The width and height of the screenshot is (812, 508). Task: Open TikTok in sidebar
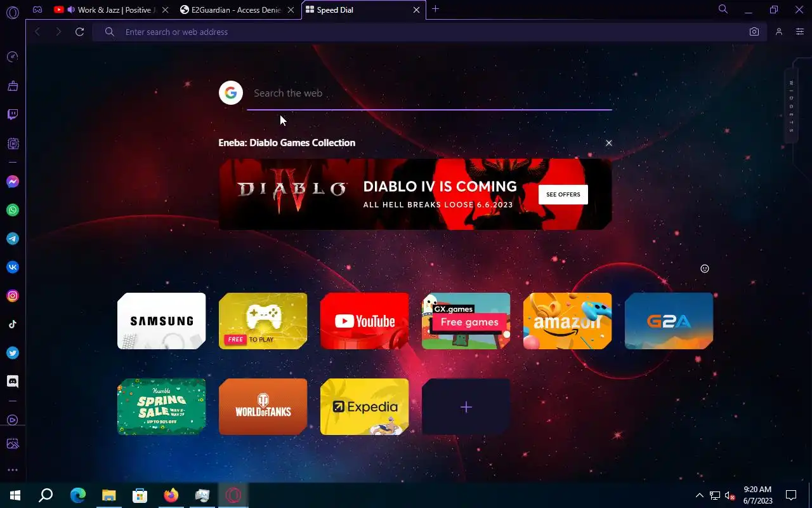coord(13,324)
